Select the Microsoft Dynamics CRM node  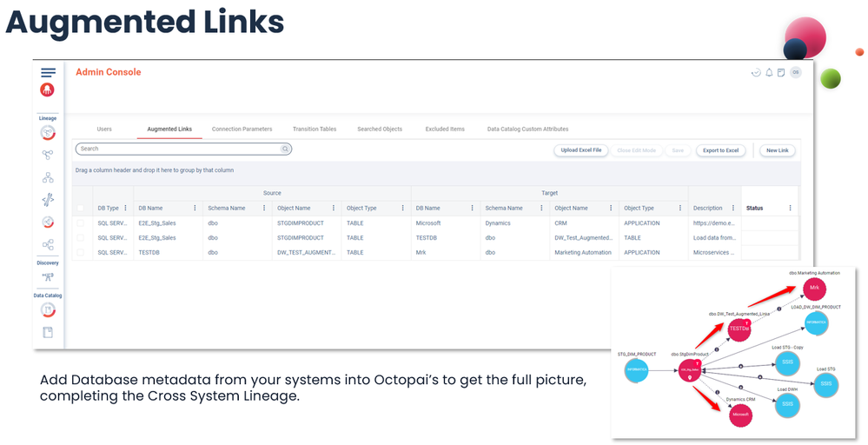pyautogui.click(x=740, y=415)
